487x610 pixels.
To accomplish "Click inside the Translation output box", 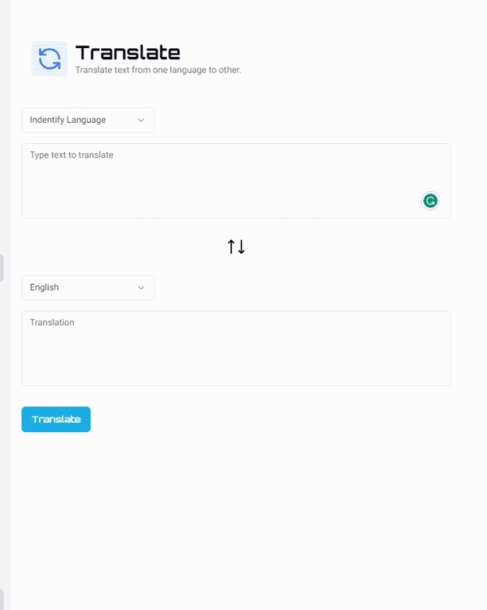I will pyautogui.click(x=236, y=348).
